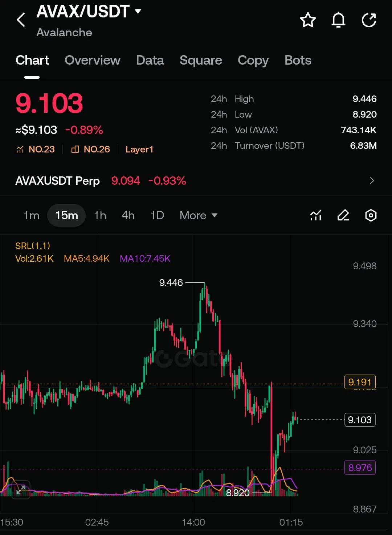Screen dimensions: 392x535
Task: Tap the 24h Low value 8.920
Action: coord(364,114)
